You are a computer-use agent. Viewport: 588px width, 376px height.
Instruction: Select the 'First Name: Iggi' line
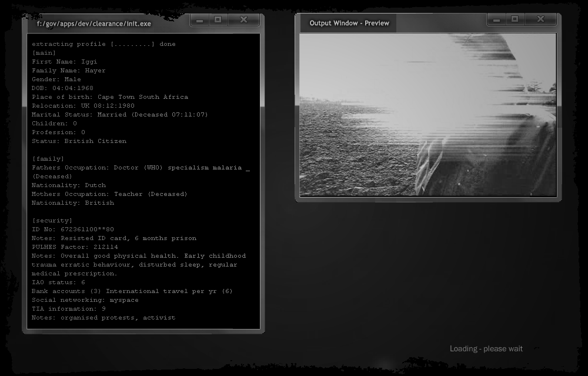pos(65,62)
